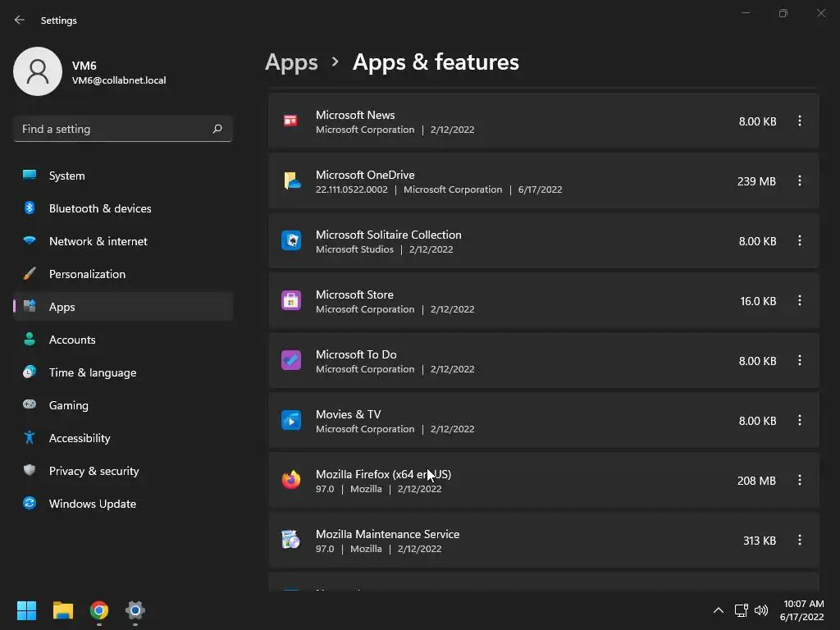Click the Microsoft News app icon
840x630 pixels.
click(290, 121)
